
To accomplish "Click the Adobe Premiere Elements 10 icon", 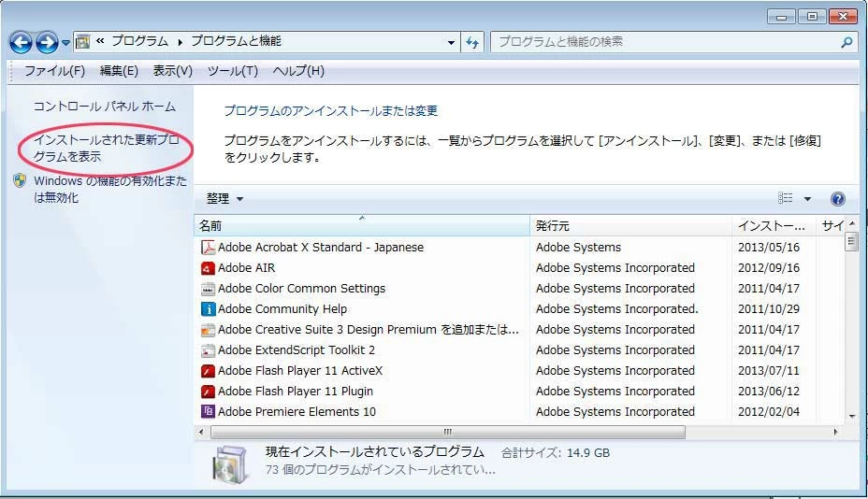I will pos(208,411).
